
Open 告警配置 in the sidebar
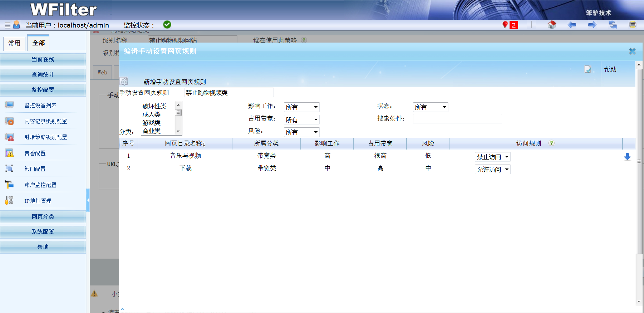point(35,153)
